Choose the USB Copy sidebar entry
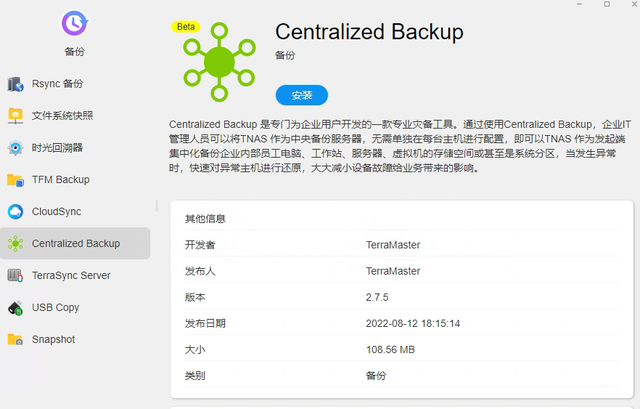The width and height of the screenshot is (640, 409). click(75, 307)
